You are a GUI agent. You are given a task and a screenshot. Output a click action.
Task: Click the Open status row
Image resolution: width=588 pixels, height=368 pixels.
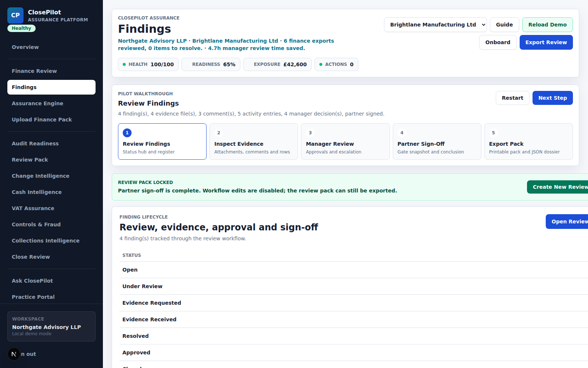pyautogui.click(x=354, y=270)
